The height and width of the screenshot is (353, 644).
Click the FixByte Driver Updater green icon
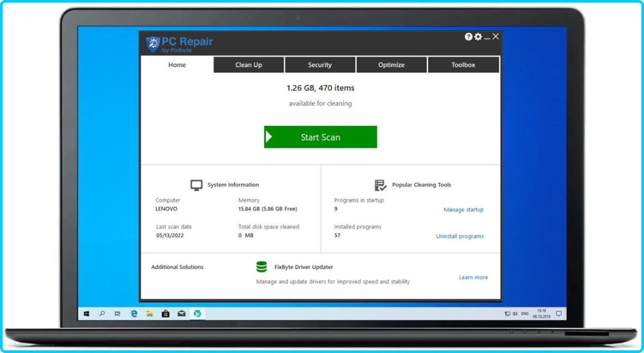[x=261, y=267]
